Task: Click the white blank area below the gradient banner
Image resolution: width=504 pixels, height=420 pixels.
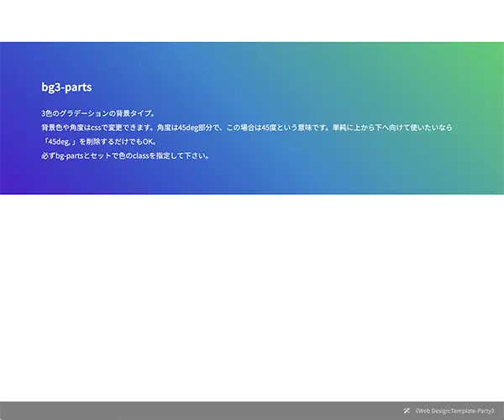Action: pos(252,294)
